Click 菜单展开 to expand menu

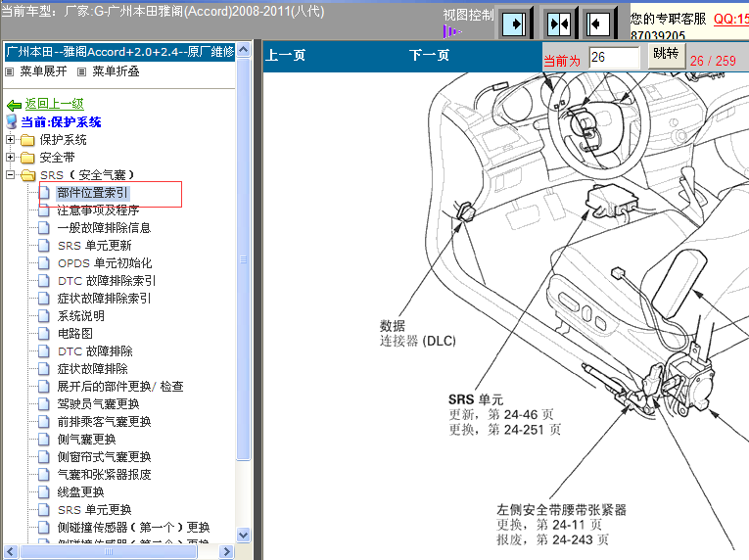pos(43,71)
